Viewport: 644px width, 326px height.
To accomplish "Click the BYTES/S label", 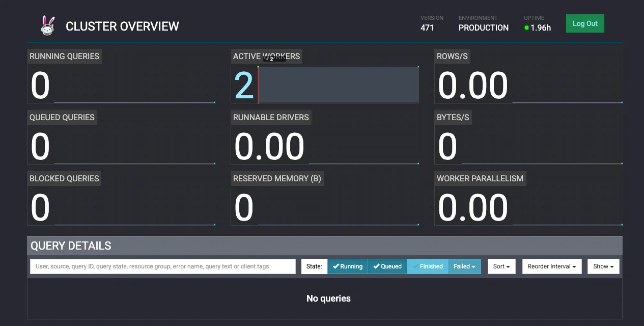I will pos(453,118).
